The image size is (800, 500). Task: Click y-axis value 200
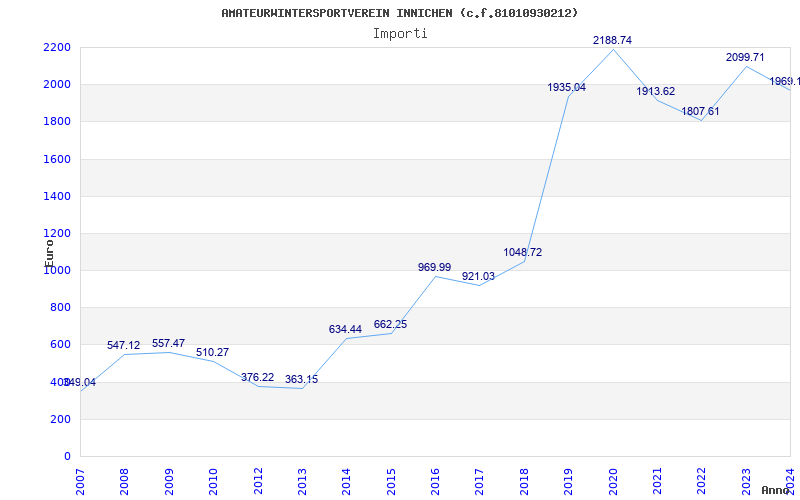click(61, 420)
